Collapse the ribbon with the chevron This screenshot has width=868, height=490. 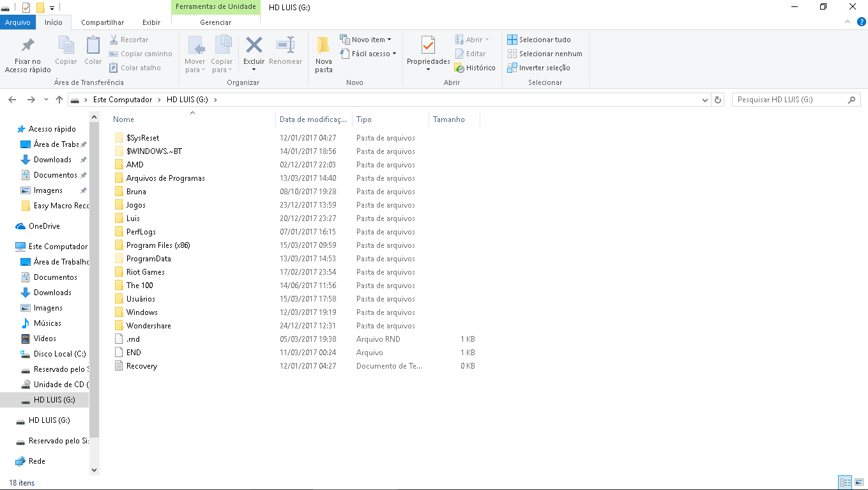pos(847,22)
